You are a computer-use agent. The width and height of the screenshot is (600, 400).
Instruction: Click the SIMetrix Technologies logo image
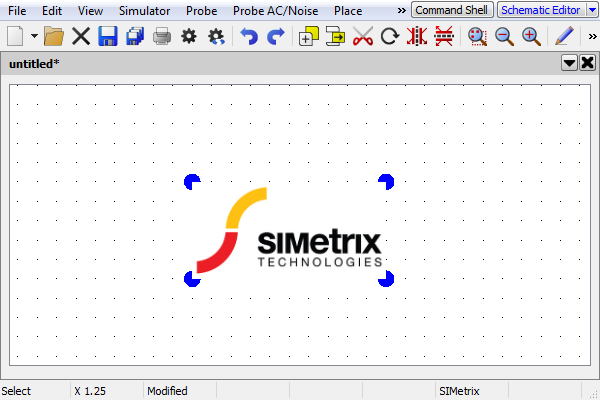pos(290,230)
